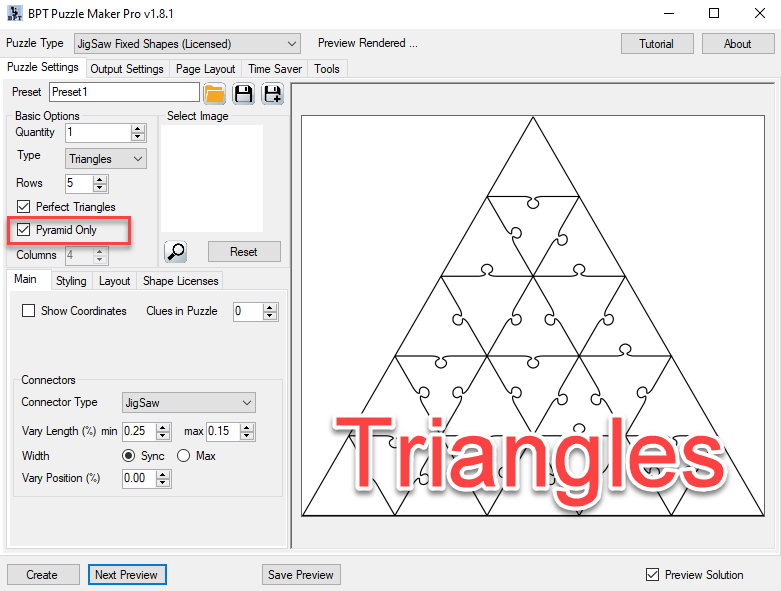Decrease Rows with spinner down arrow
781x591 pixels.
(99, 188)
